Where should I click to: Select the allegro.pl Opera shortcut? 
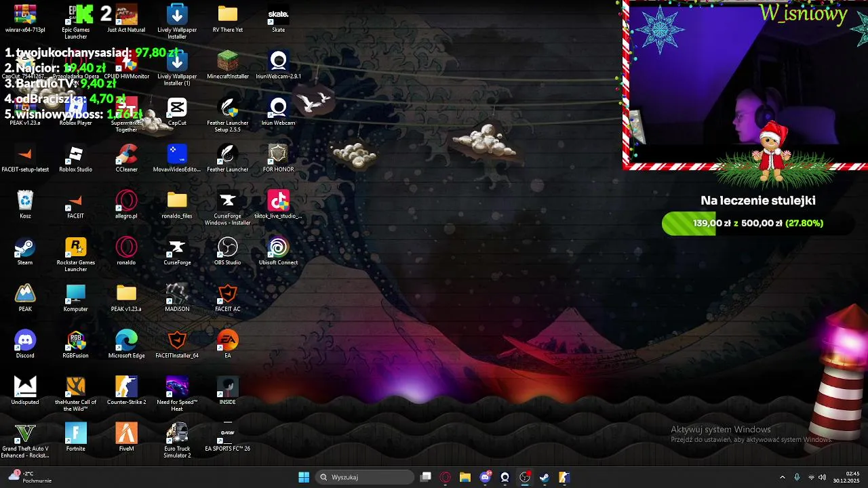coord(126,205)
